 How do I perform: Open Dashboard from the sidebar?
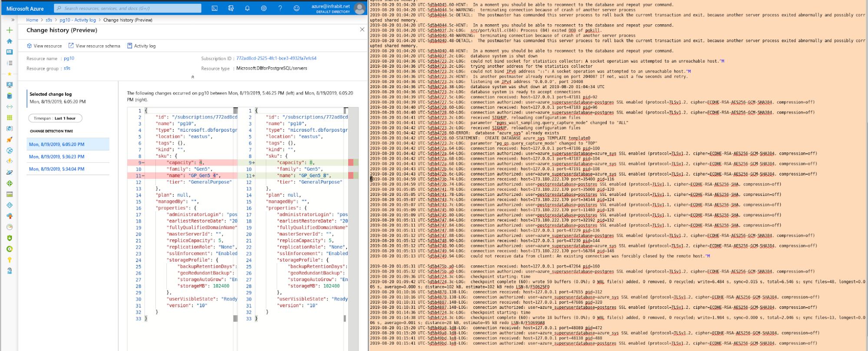(x=10, y=52)
